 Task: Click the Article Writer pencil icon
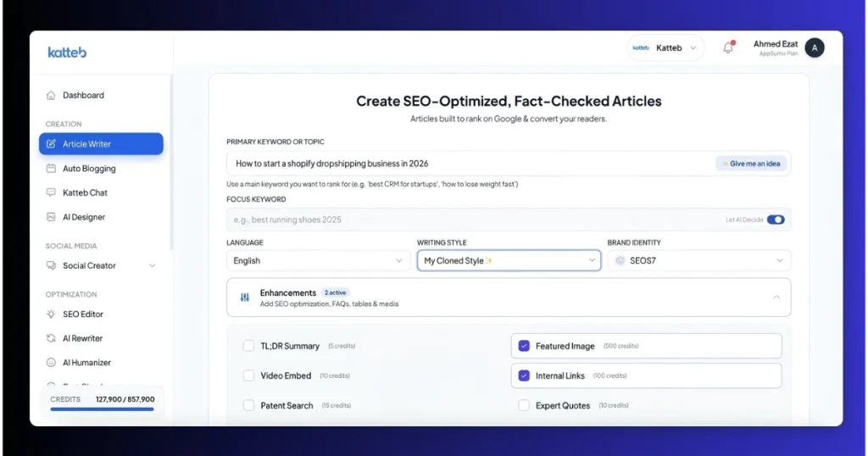51,144
